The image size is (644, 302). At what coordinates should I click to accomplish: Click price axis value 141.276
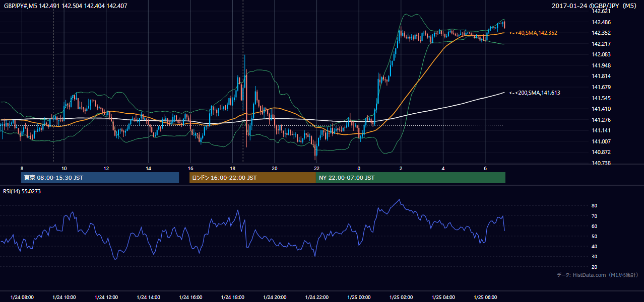point(602,120)
